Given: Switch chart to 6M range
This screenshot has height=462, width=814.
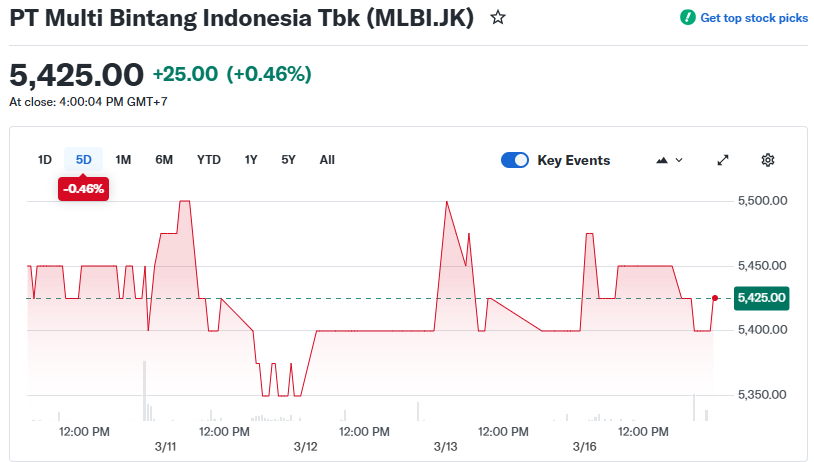Looking at the screenshot, I should tap(164, 160).
